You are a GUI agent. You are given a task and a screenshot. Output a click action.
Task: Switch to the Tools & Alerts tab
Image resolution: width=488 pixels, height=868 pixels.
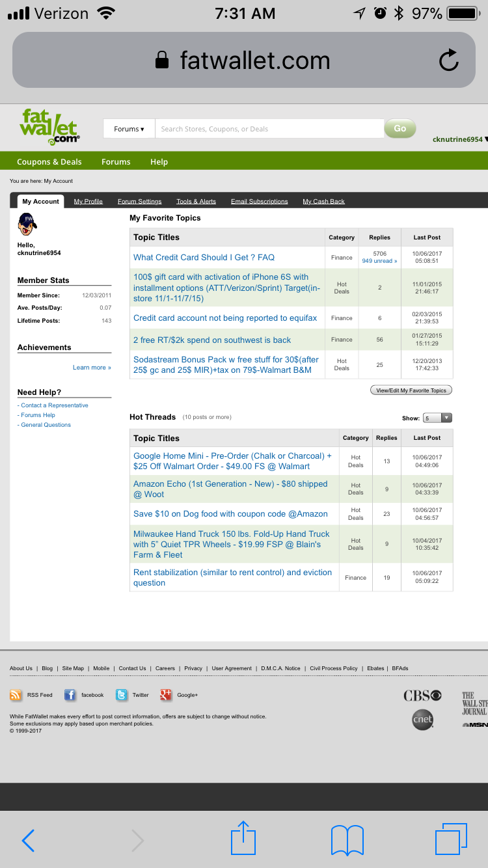pos(196,201)
